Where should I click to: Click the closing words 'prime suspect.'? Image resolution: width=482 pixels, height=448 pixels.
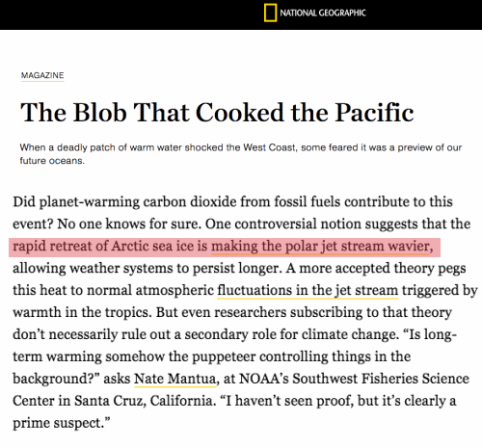click(x=61, y=423)
